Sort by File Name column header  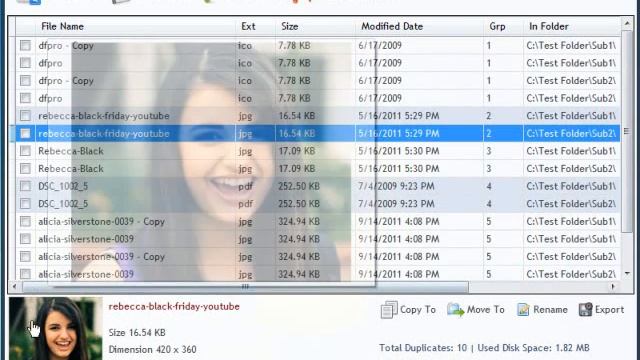click(x=62, y=27)
